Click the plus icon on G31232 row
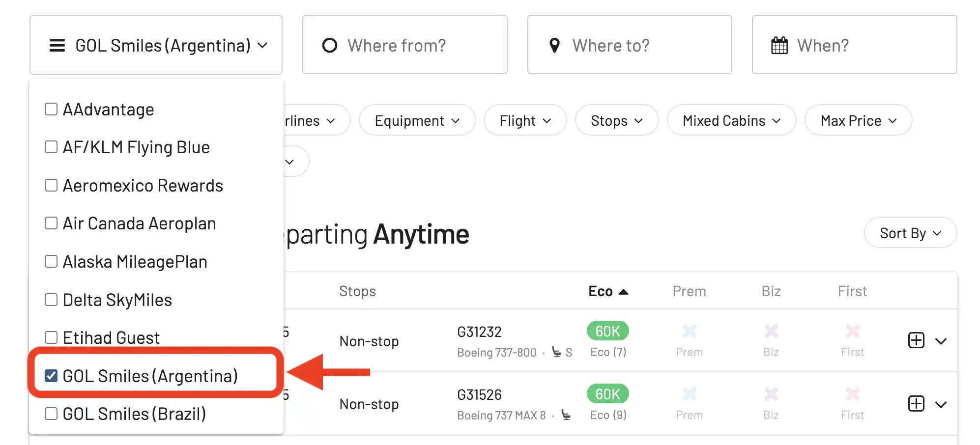 [916, 340]
